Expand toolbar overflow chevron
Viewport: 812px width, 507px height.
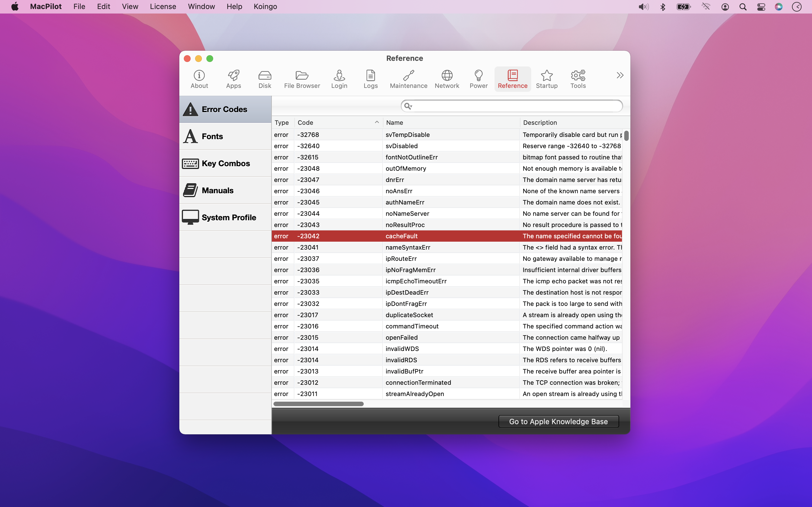point(619,75)
